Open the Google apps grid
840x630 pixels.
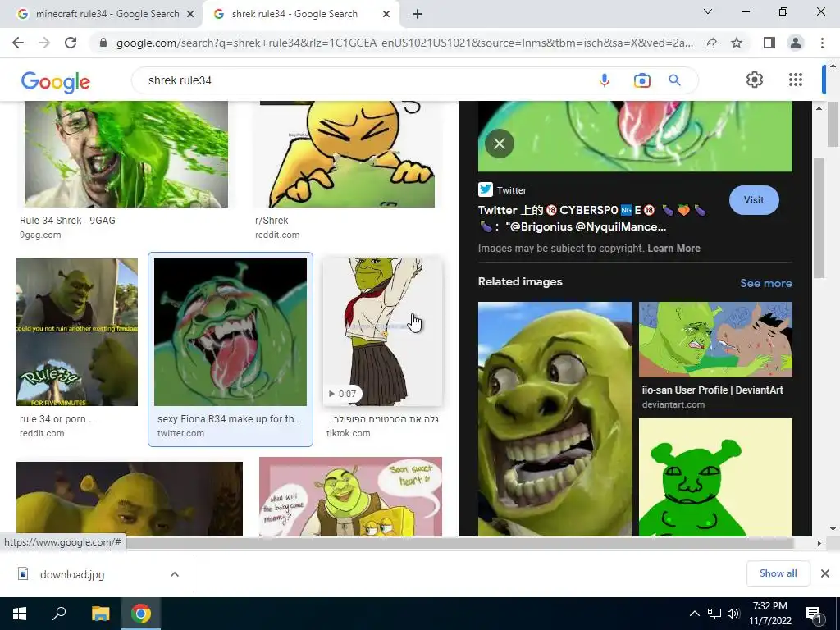pyautogui.click(x=796, y=80)
